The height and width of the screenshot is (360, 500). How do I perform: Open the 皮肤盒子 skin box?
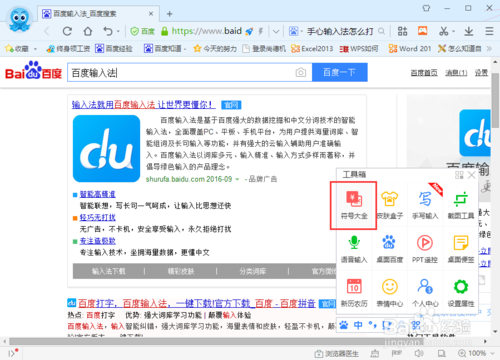point(390,205)
